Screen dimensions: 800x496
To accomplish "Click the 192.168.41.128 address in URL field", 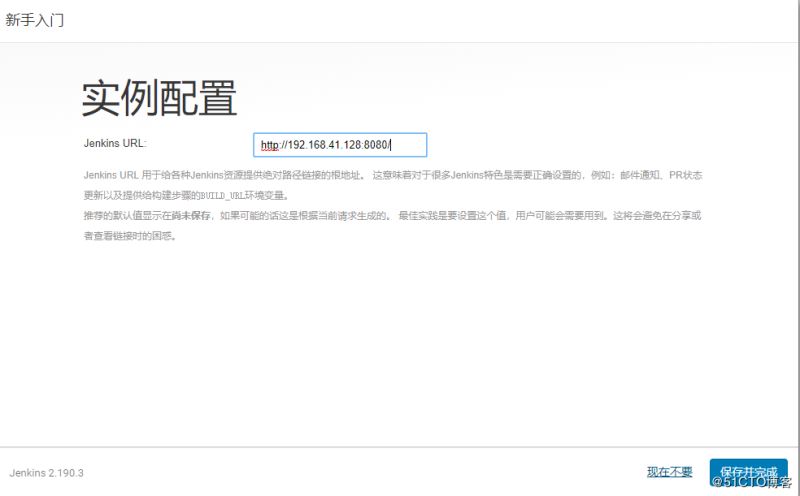I will click(x=323, y=145).
